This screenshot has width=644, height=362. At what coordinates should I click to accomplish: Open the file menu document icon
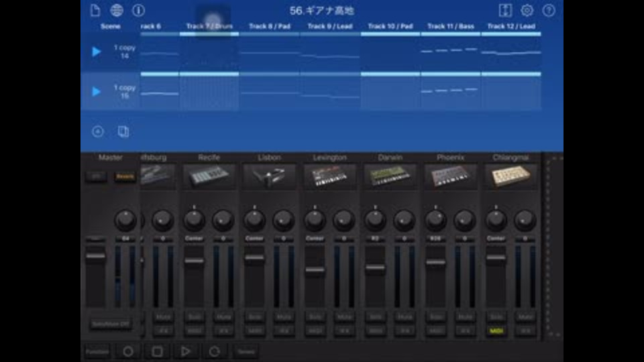coord(95,10)
